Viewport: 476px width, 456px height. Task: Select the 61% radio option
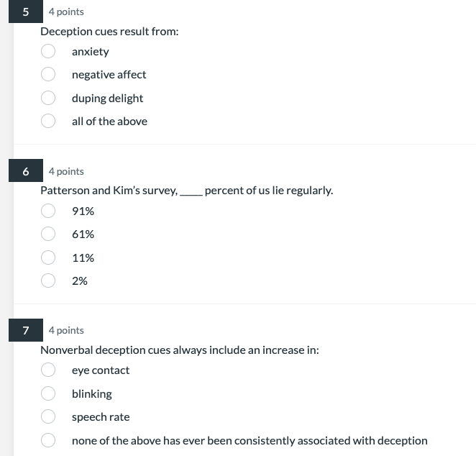pos(48,234)
